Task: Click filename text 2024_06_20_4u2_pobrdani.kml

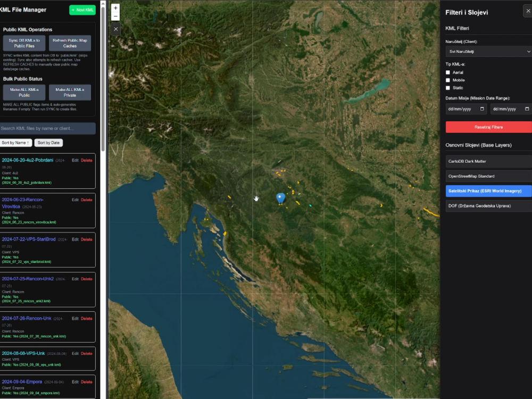Action: 27,182
